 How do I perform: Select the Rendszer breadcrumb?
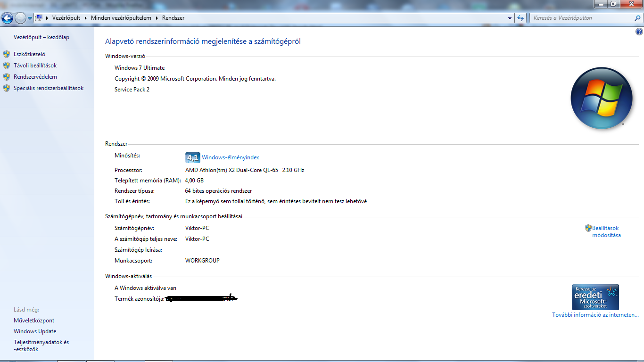coord(173,18)
